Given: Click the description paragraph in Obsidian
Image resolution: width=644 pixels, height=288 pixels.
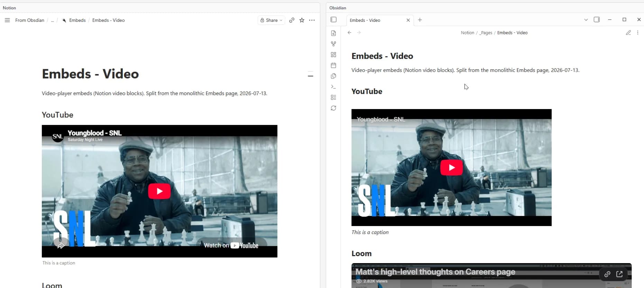Looking at the screenshot, I should pos(465,70).
